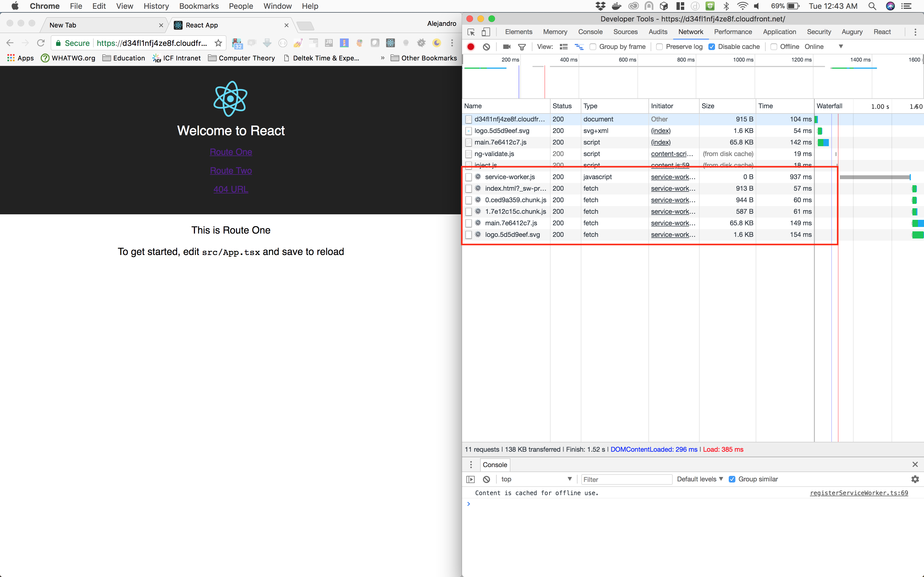Switch to the Application tab in DevTools

(779, 32)
